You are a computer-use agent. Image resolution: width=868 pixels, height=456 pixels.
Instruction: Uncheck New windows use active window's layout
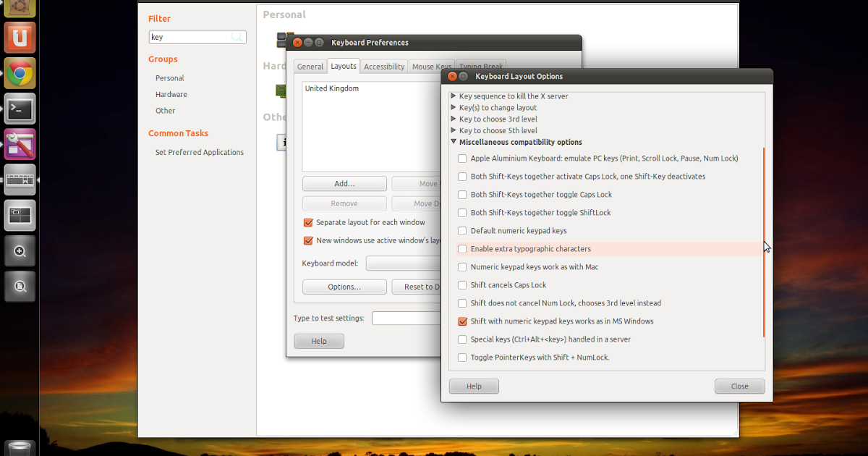[x=308, y=240]
